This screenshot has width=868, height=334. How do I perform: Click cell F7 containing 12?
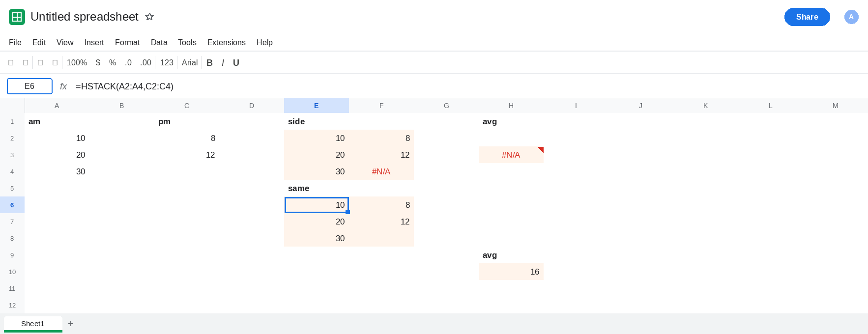pyautogui.click(x=381, y=222)
